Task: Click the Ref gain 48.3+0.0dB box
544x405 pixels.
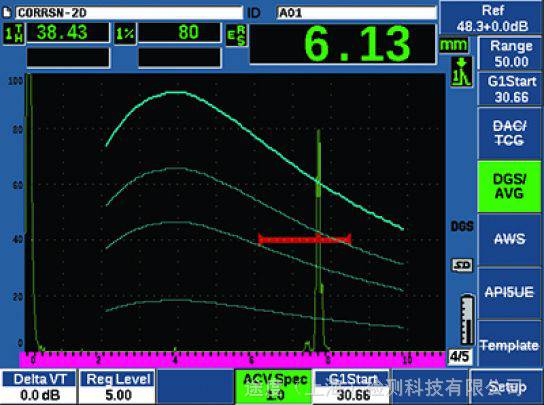Action: click(492, 18)
